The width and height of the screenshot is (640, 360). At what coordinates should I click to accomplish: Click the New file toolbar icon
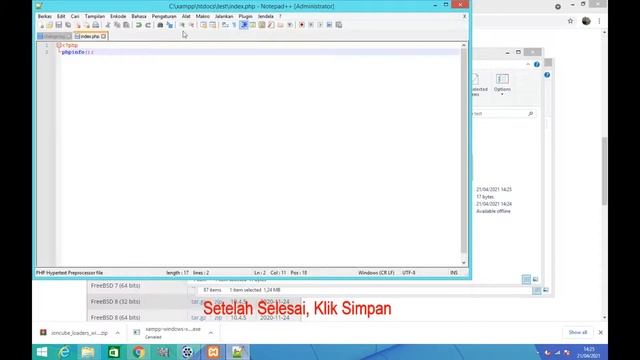pos(41,25)
